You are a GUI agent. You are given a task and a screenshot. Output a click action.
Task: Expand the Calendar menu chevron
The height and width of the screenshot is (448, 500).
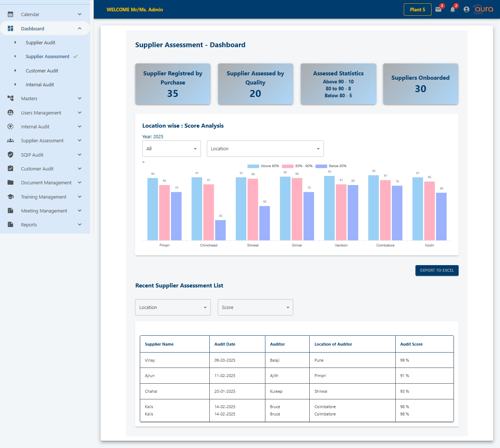80,14
